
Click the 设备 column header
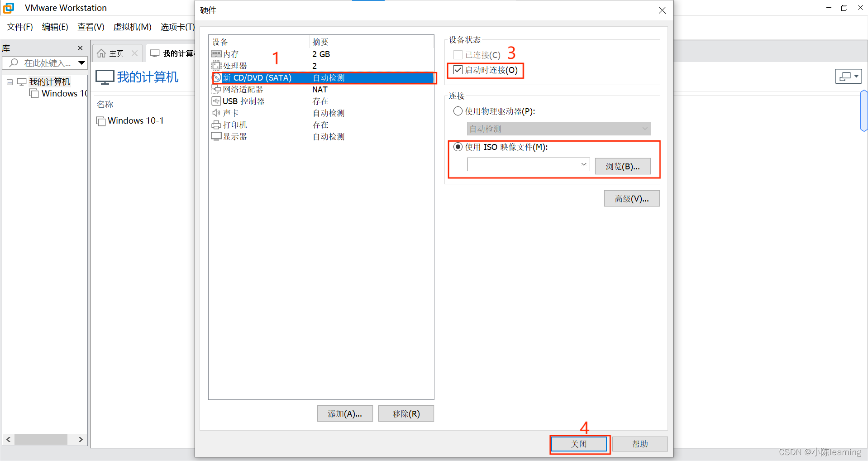pyautogui.click(x=220, y=42)
